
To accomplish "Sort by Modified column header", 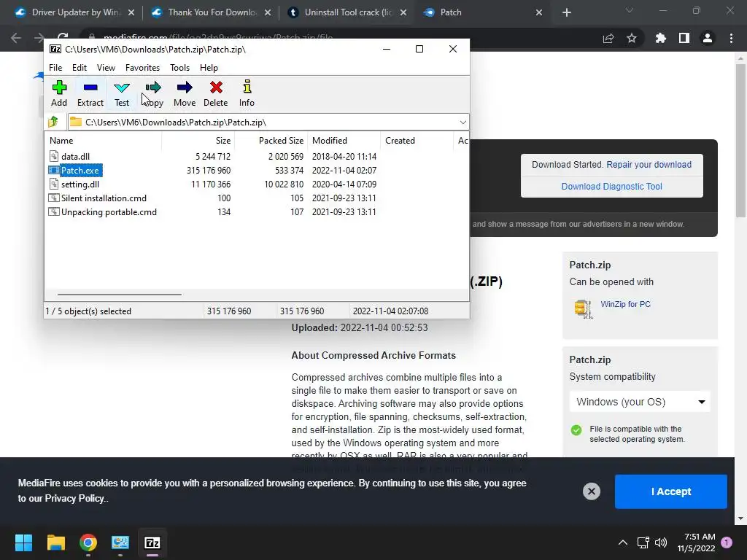I will pyautogui.click(x=344, y=141).
